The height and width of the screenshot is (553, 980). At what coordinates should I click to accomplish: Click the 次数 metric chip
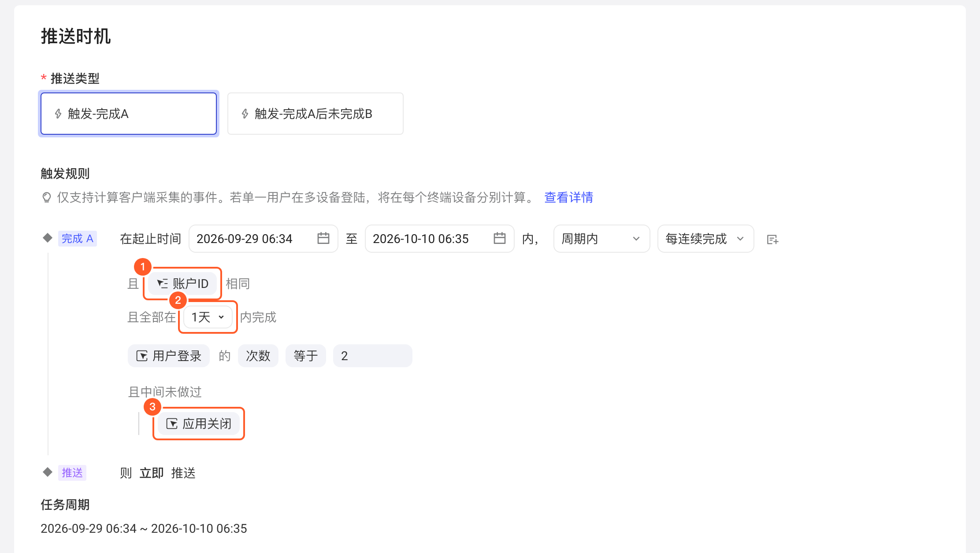coord(258,356)
